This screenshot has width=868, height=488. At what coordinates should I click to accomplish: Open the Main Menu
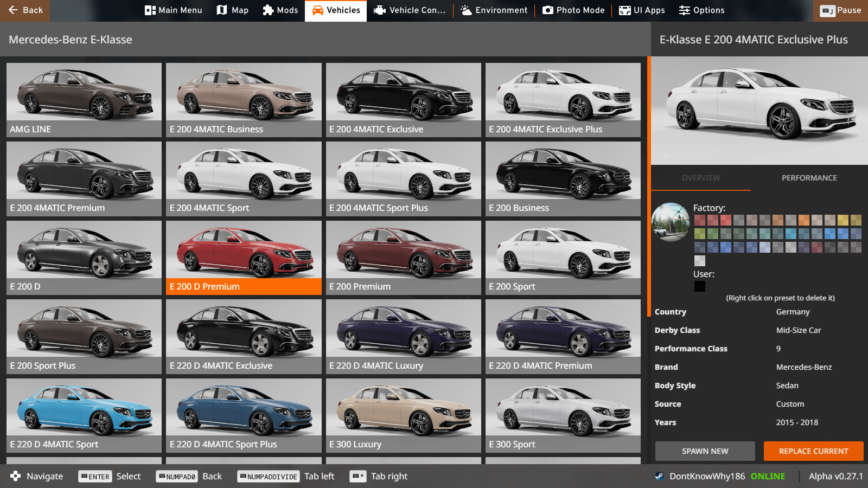click(x=174, y=10)
